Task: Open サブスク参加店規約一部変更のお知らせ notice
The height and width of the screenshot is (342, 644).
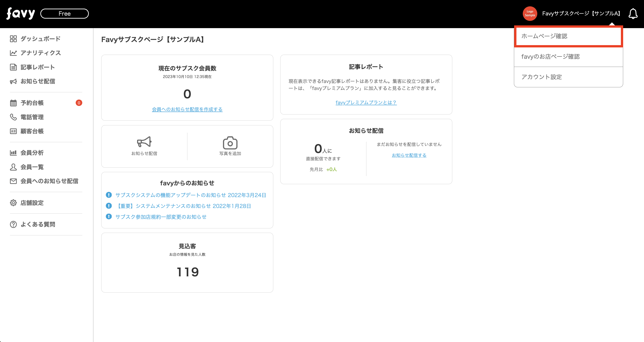Action: click(x=161, y=217)
